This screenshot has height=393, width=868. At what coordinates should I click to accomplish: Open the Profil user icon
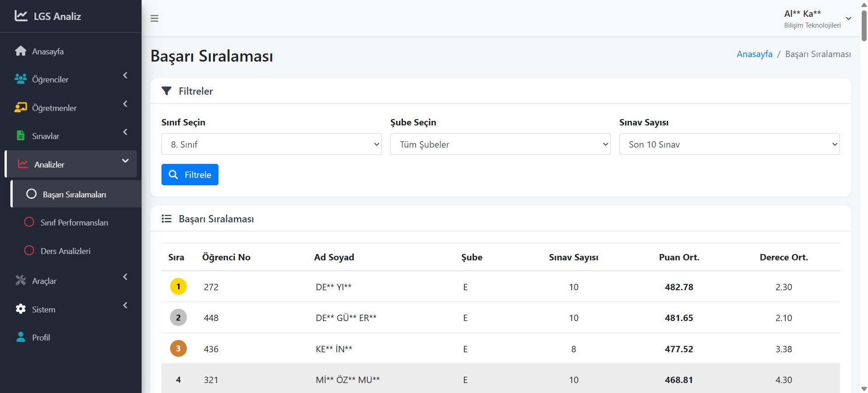click(x=21, y=337)
